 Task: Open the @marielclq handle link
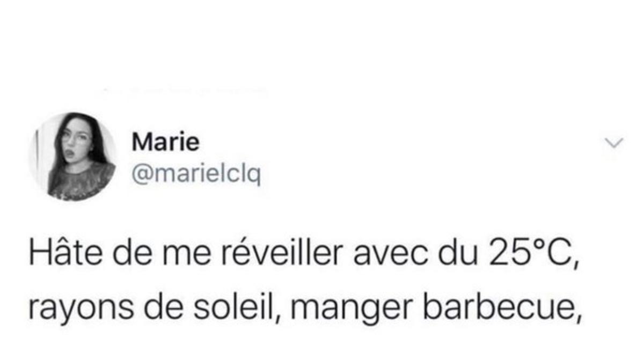click(196, 174)
